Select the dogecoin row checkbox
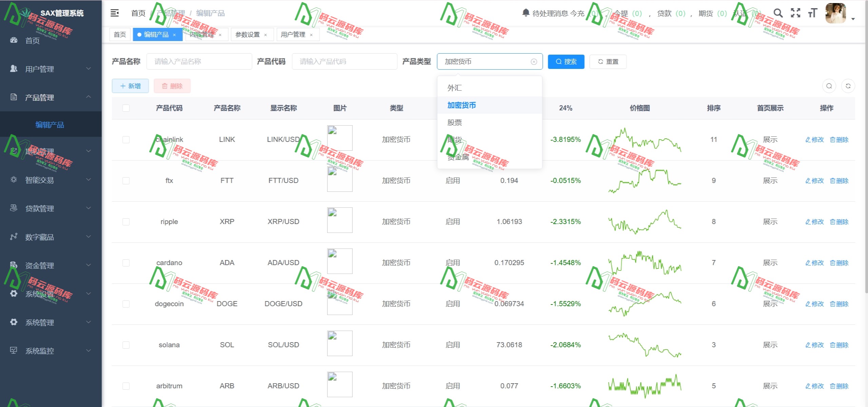Image resolution: width=868 pixels, height=407 pixels. point(126,304)
